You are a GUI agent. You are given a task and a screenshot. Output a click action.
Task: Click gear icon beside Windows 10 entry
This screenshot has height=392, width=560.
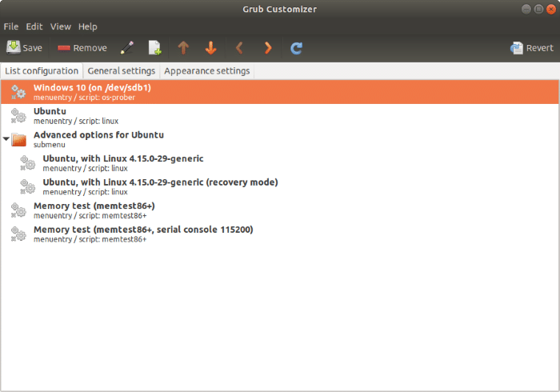click(x=18, y=92)
